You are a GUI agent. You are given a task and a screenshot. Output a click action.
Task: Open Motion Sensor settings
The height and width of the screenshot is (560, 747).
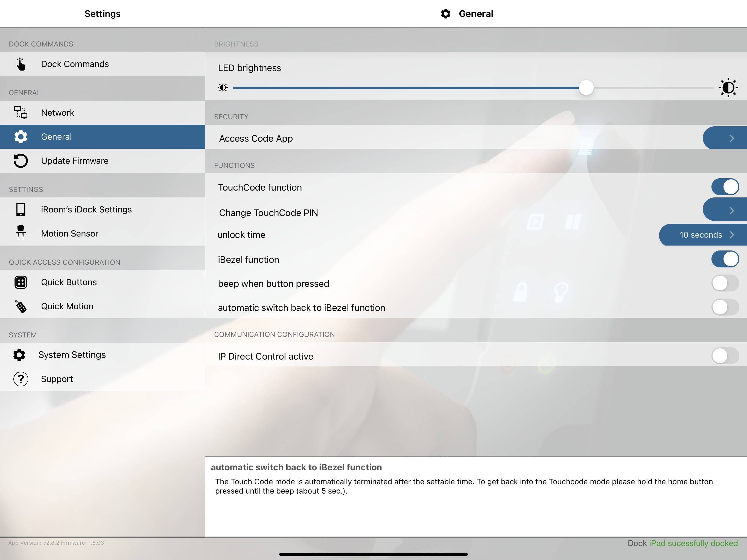coord(102,234)
